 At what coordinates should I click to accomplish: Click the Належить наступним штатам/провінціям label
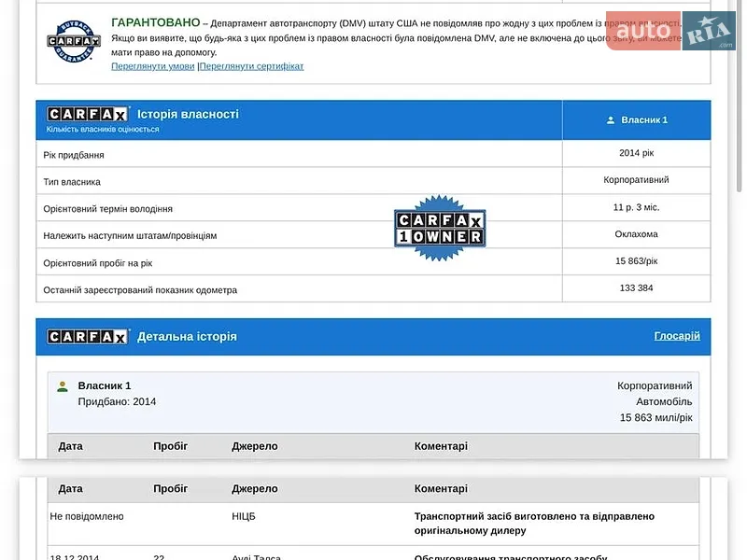click(130, 236)
